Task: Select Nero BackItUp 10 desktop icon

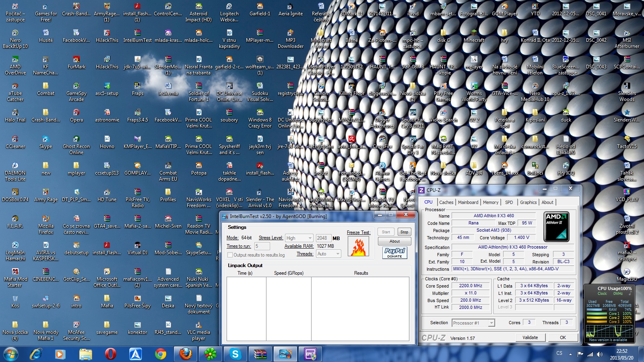Action: pyautogui.click(x=15, y=39)
